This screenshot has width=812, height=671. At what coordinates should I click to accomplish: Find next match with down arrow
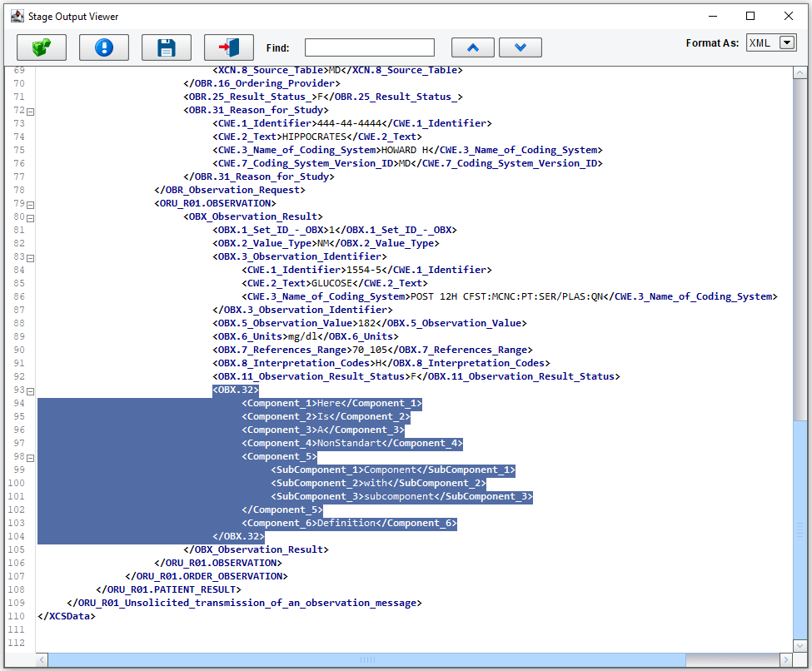coord(521,47)
